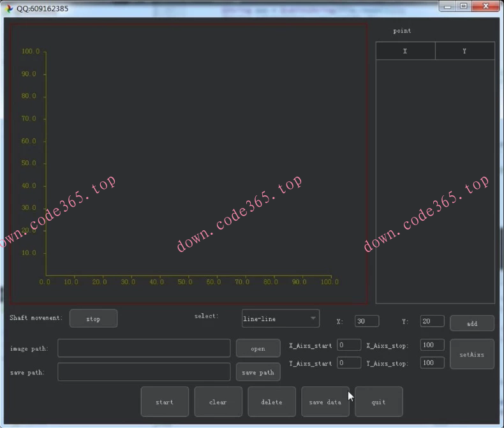This screenshot has width=504, height=428.
Task: Focus the save path text field
Action: [144, 372]
